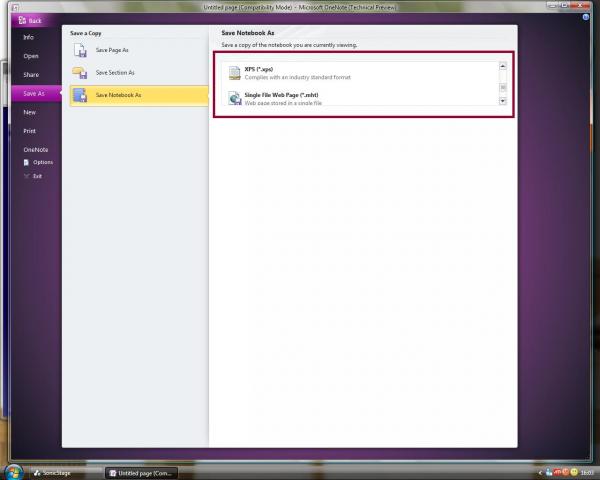Go to the Share tab
The height and width of the screenshot is (480, 600).
pyautogui.click(x=31, y=75)
